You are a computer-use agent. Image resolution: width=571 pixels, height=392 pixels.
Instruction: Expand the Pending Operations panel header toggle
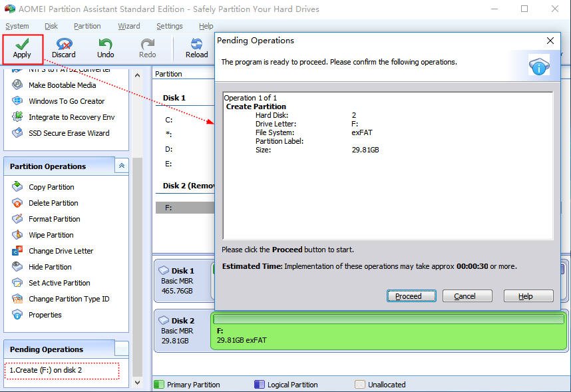(122, 349)
